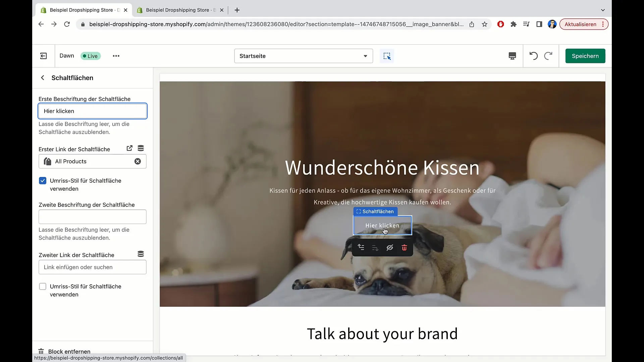Click the Link einfügen oder suchen input

click(93, 267)
